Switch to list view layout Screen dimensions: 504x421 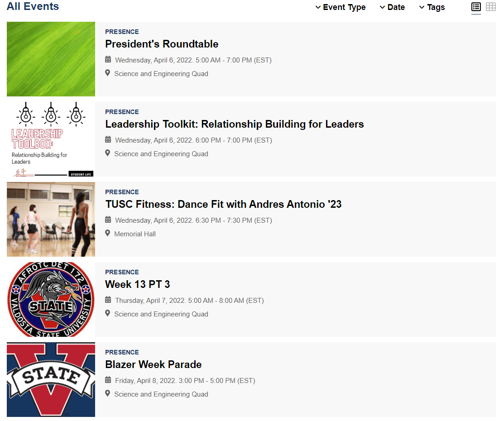pyautogui.click(x=476, y=7)
